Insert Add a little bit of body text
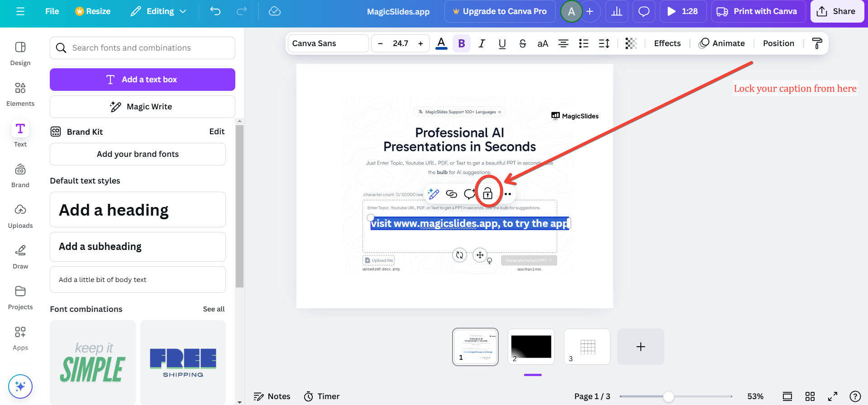Image resolution: width=868 pixels, height=405 pixels. 138,280
